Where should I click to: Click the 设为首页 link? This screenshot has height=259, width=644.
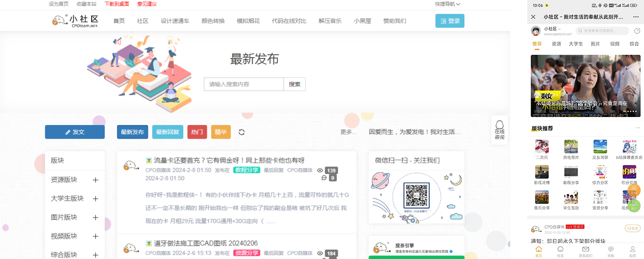click(x=59, y=4)
